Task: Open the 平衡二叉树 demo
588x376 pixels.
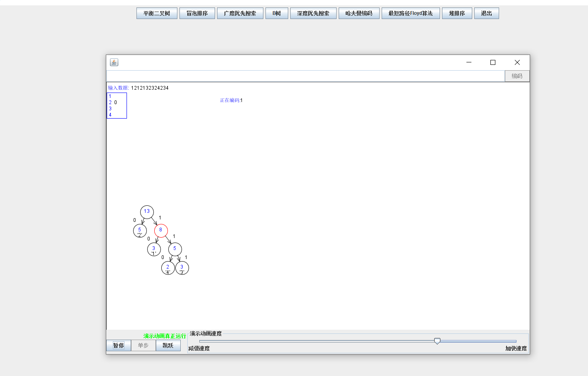Action: coord(157,14)
